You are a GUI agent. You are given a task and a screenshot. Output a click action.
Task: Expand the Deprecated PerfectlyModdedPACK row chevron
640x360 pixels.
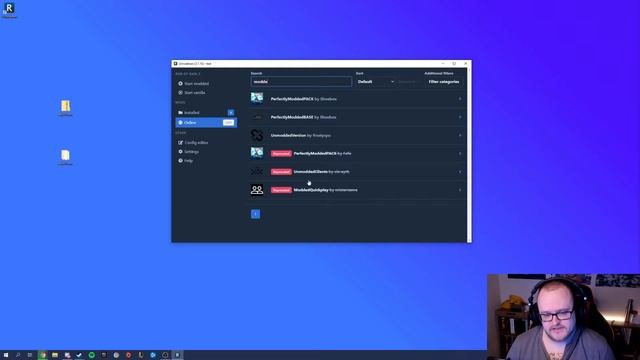460,153
